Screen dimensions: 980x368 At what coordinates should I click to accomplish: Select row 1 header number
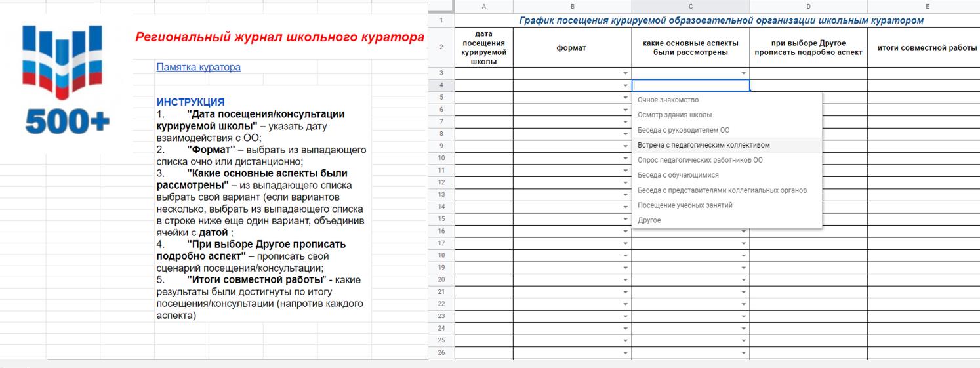tap(441, 20)
